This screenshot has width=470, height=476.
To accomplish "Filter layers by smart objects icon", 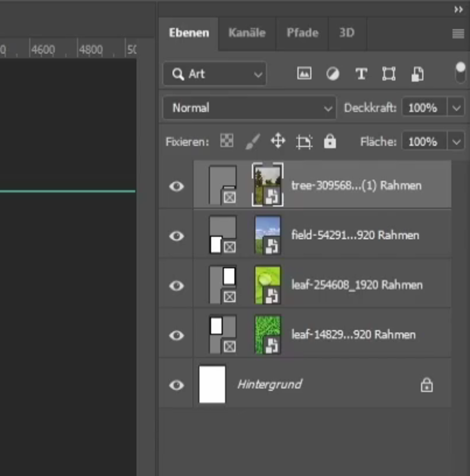I will coord(418,74).
